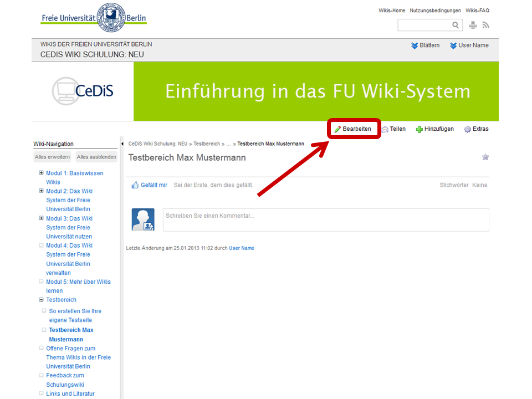Image resolution: width=532 pixels, height=399 pixels.
Task: Expand Modul 3 tree node
Action: click(41, 218)
